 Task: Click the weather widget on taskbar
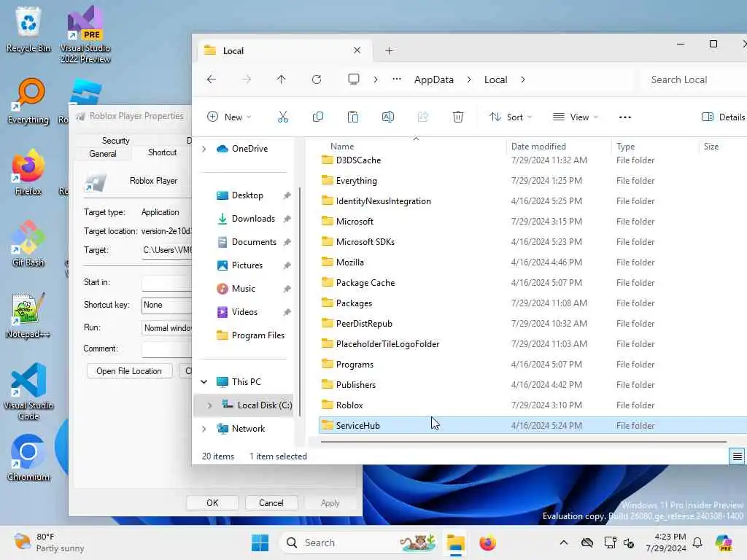click(x=49, y=542)
